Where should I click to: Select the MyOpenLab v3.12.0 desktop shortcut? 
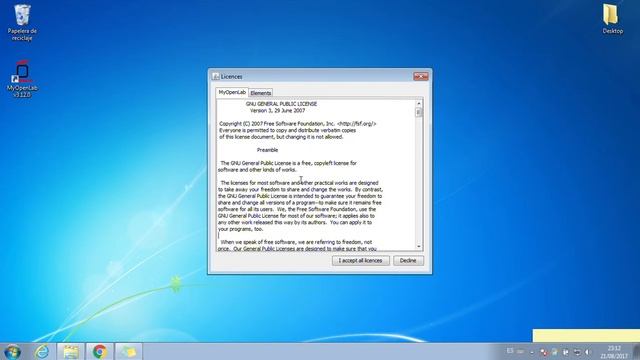click(22, 79)
